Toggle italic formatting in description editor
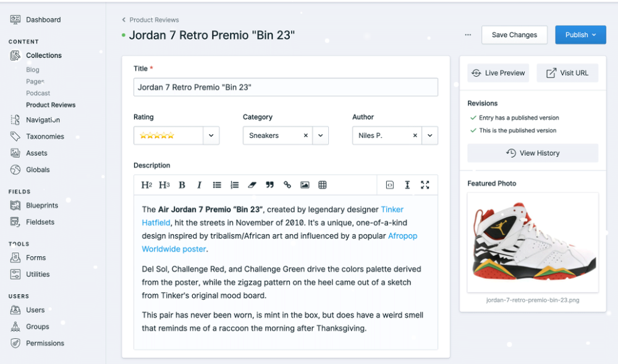 [200, 185]
